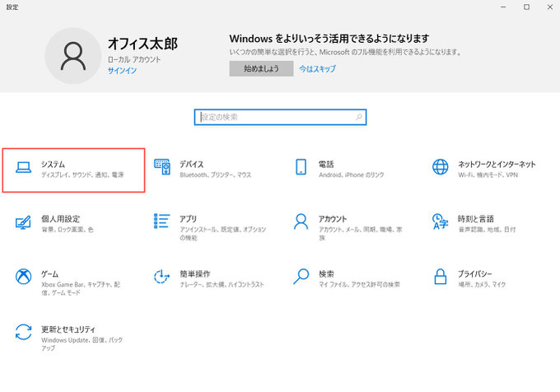Click the ディスプレイ、サウンド description text
Screen dimensions: 560x392
click(x=82, y=175)
